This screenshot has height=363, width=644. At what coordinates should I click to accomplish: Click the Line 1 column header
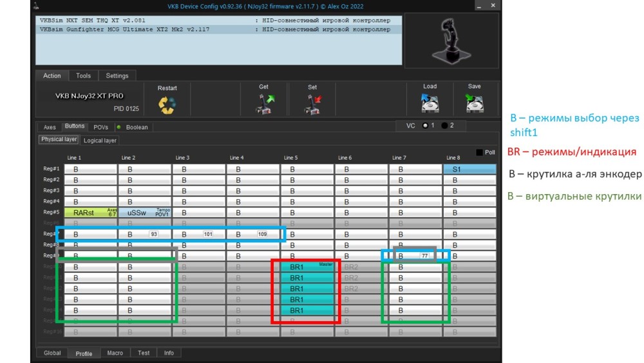click(x=74, y=157)
